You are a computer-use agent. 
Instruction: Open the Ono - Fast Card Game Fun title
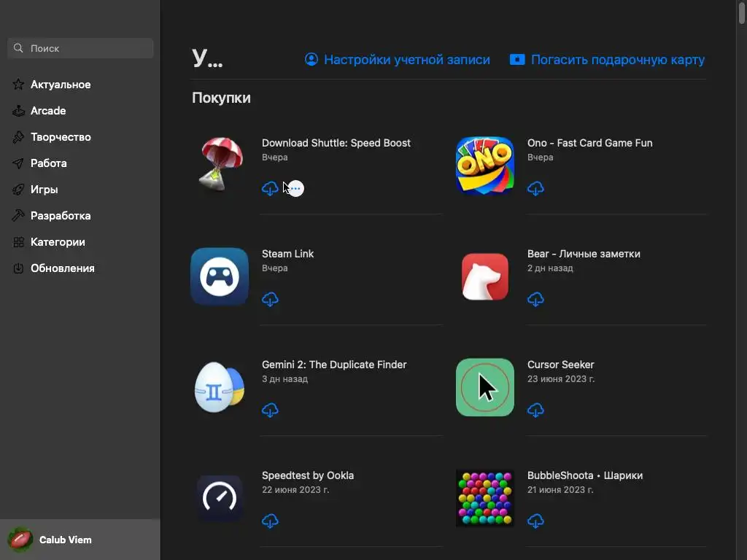(x=589, y=143)
